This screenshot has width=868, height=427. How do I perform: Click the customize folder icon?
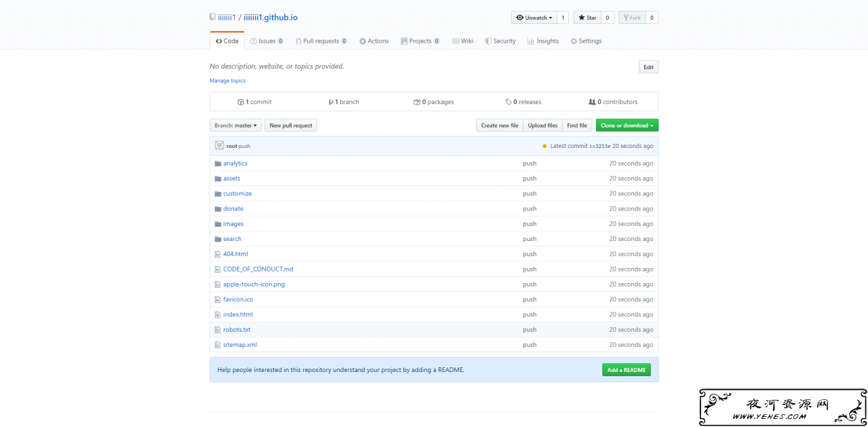(218, 193)
